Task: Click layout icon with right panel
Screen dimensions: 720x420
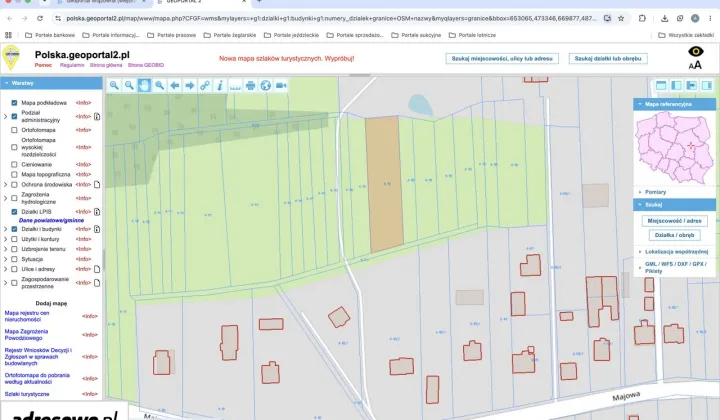Action: click(x=706, y=85)
